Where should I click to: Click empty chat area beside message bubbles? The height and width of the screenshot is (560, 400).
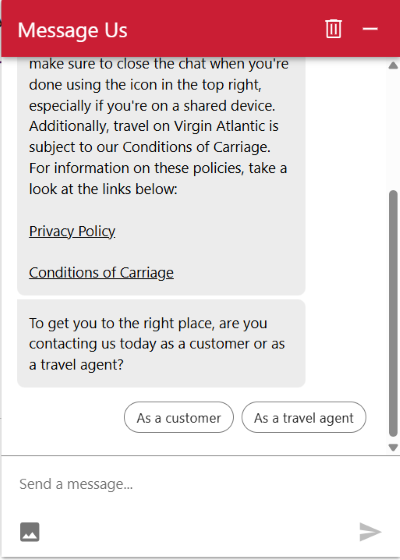click(346, 214)
